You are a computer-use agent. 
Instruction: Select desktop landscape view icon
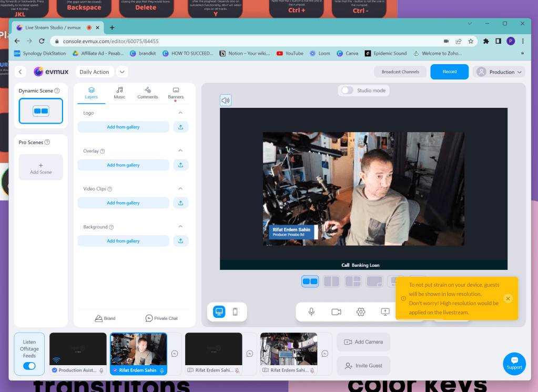point(219,311)
